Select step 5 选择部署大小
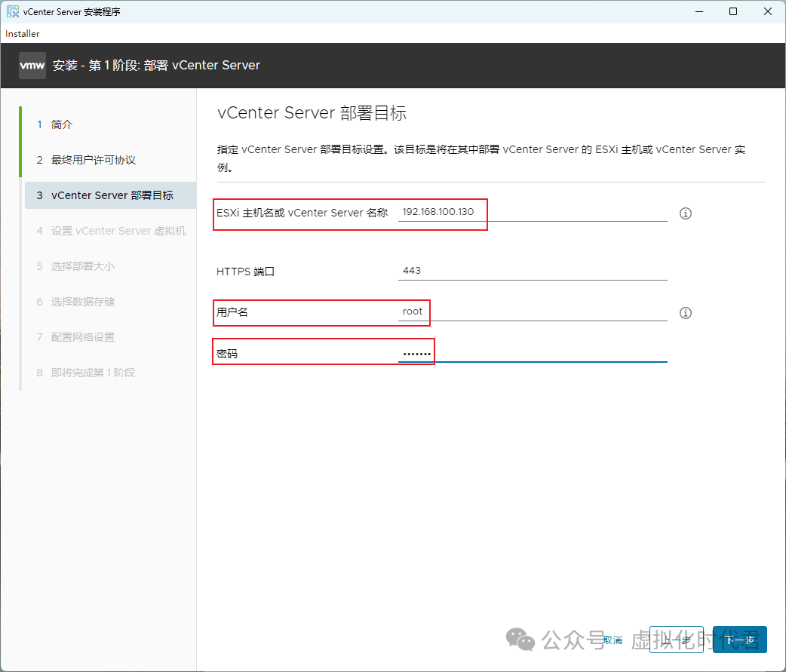 point(75,266)
